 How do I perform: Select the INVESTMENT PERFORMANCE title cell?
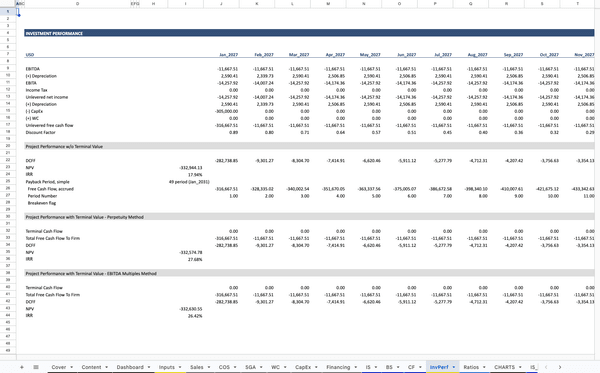54,33
